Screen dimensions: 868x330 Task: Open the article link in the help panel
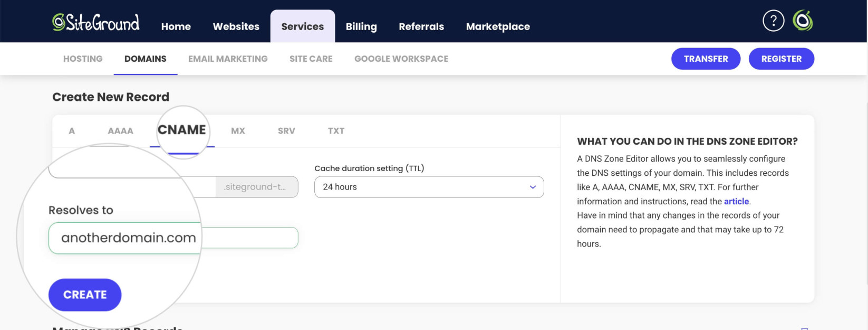point(736,201)
